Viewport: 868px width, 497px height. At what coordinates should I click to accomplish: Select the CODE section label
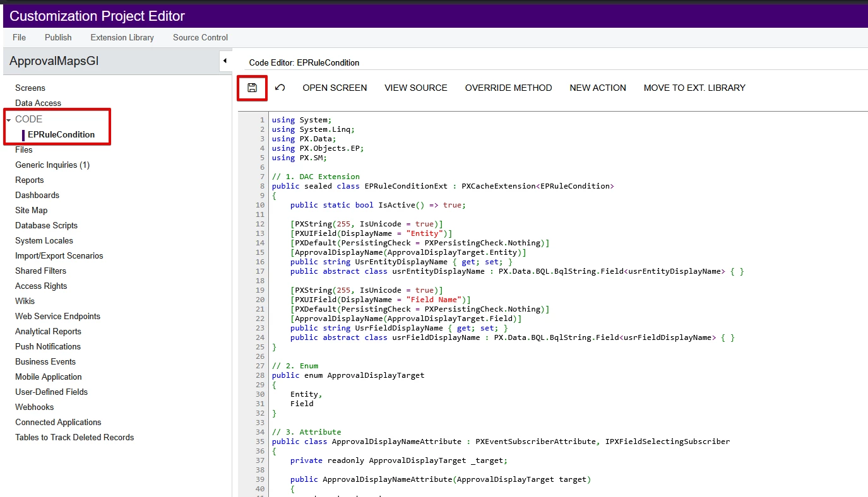pos(29,119)
